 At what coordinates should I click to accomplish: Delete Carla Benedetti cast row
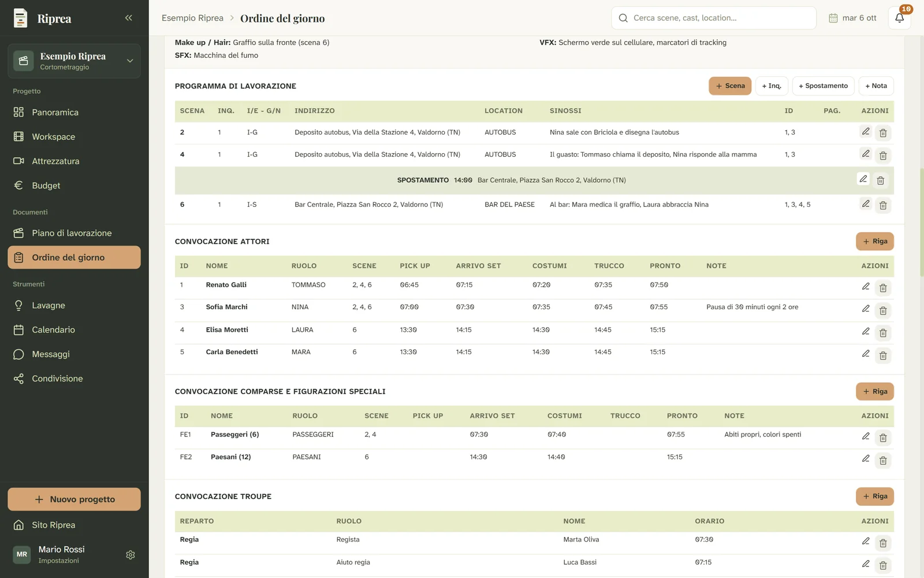pyautogui.click(x=883, y=356)
